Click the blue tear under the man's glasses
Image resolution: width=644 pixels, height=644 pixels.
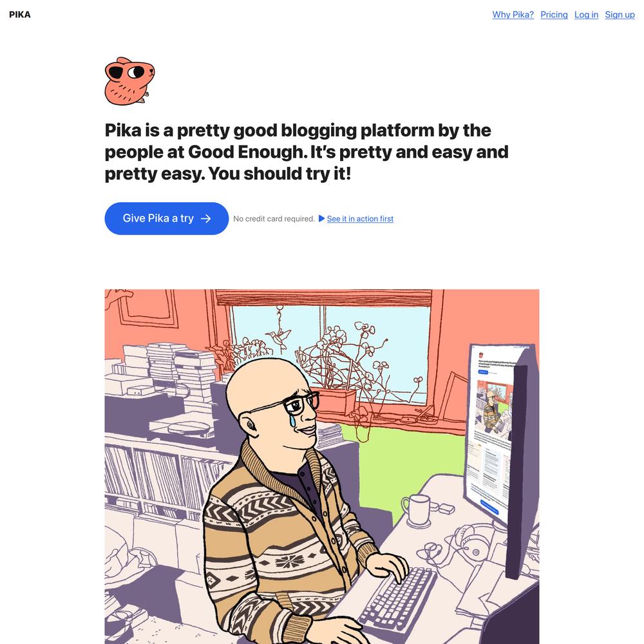pyautogui.click(x=292, y=420)
